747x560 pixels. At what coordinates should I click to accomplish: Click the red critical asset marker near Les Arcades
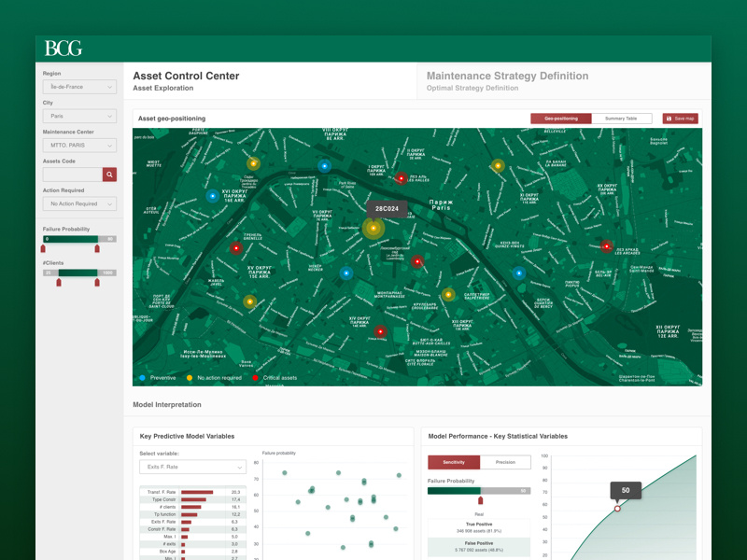pyautogui.click(x=606, y=246)
